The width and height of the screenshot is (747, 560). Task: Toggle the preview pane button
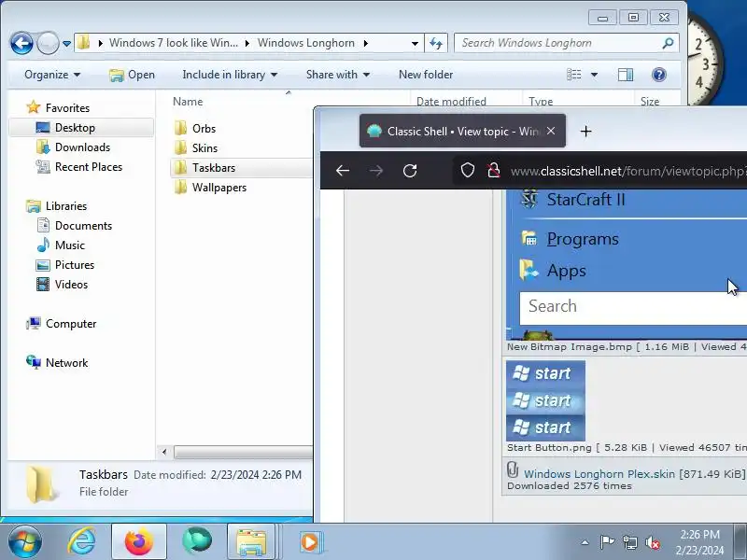626,75
